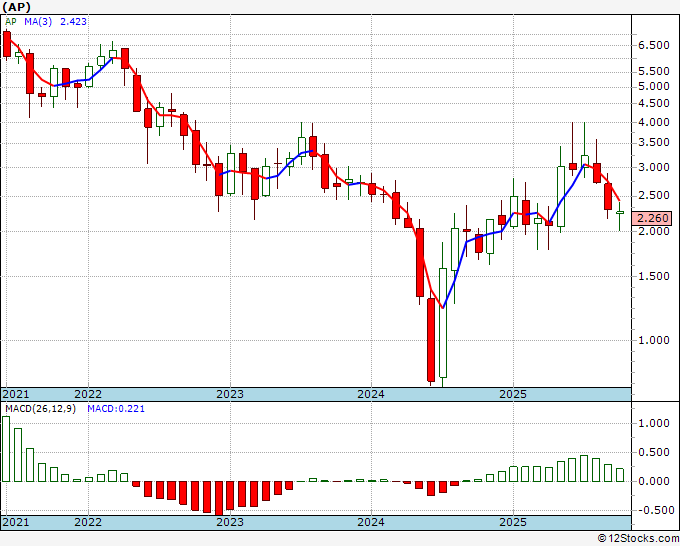Click the 0.000 MACD axis label
The image size is (680, 546).
(x=654, y=481)
